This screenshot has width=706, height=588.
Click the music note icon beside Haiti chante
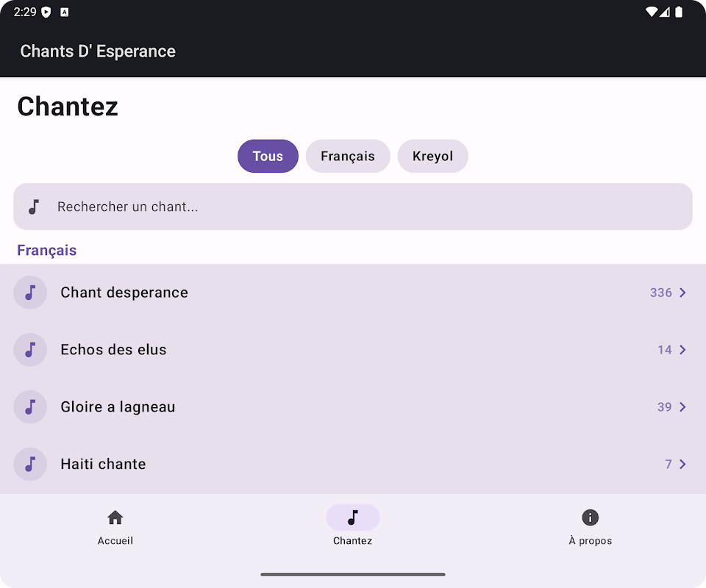click(x=30, y=465)
